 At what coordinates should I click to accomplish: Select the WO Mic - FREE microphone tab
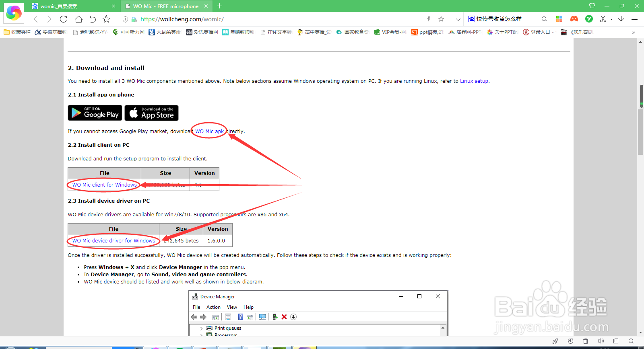point(166,6)
